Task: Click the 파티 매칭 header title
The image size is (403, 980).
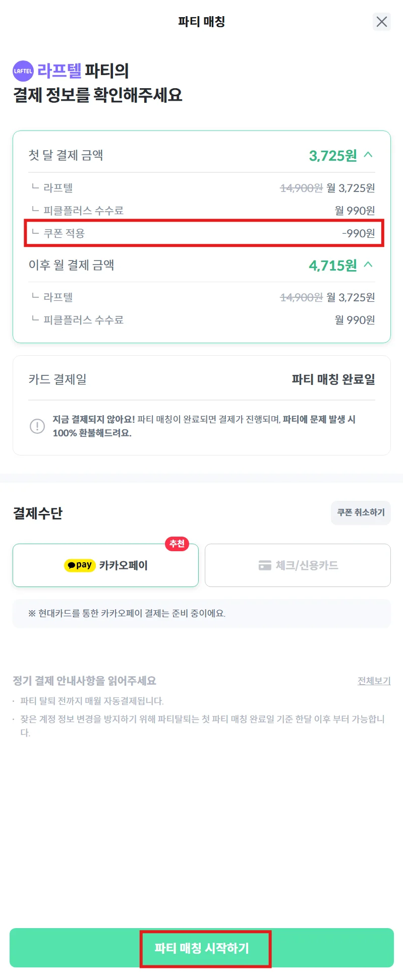Action: [x=202, y=22]
